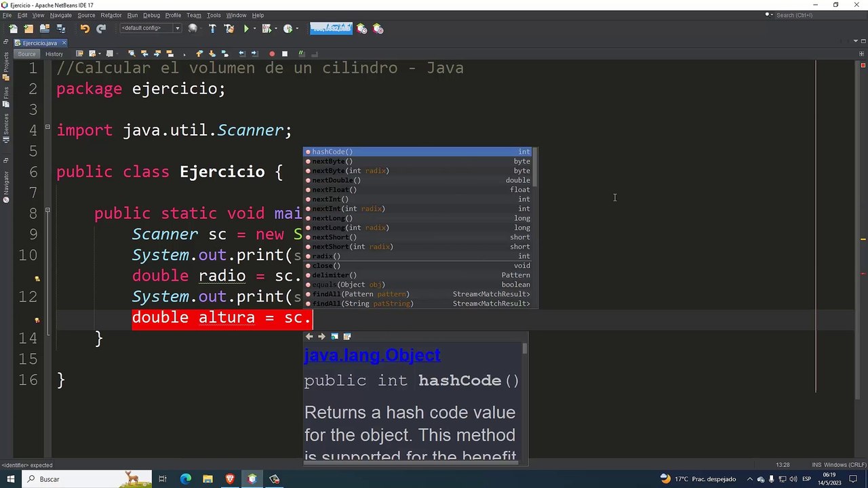The image size is (868, 488).
Task: Select nextDouble() from completion list
Action: [418, 180]
